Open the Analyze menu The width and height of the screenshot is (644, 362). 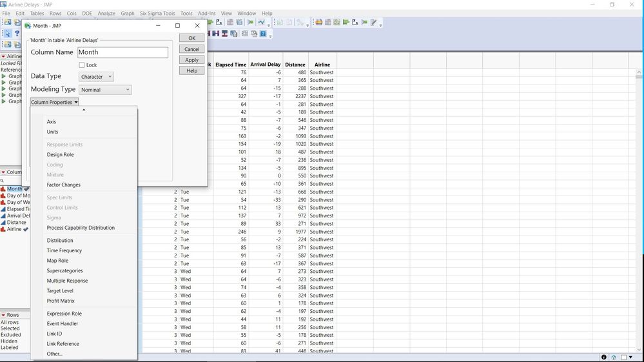tap(106, 14)
